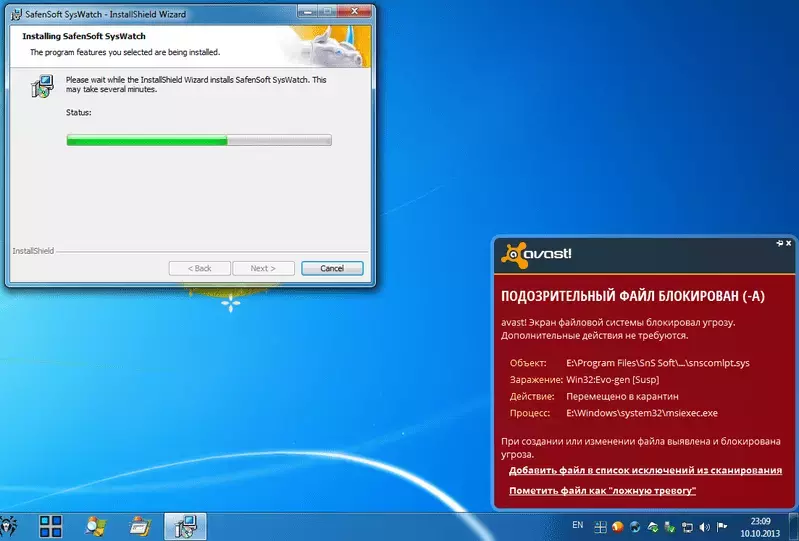Screen dimensions: 799x541
Task: Open the magnifier search taskbar icon
Action: tap(96, 527)
